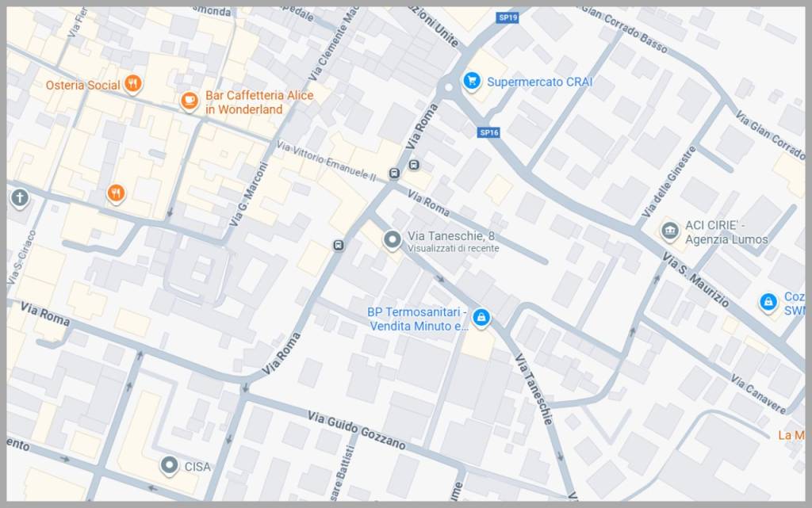Select the blue shop pin near Via S. Maurizio
This screenshot has width=812, height=508.
click(768, 302)
